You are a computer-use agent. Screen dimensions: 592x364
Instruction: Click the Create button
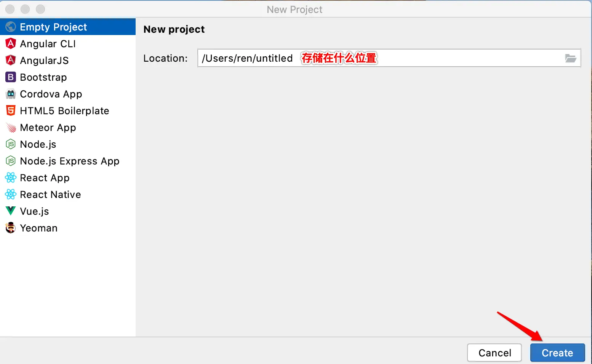point(557,353)
